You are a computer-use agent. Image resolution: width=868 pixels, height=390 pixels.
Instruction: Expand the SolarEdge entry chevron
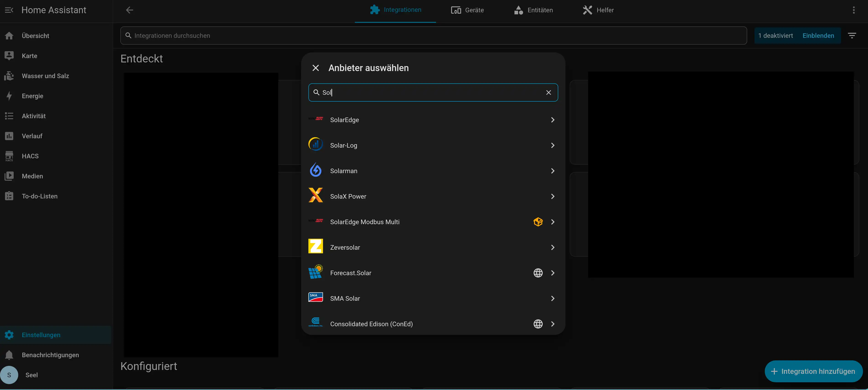[x=552, y=120]
